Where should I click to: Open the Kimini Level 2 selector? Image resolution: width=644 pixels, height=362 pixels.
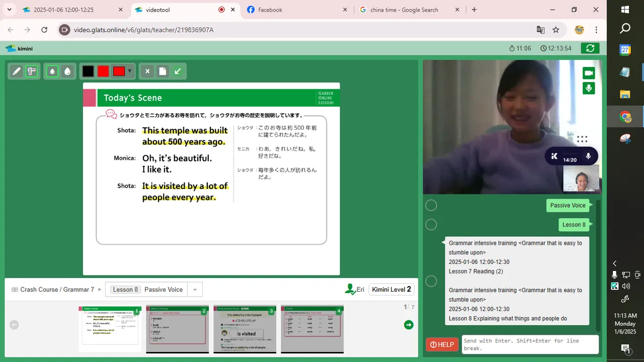[x=391, y=290]
